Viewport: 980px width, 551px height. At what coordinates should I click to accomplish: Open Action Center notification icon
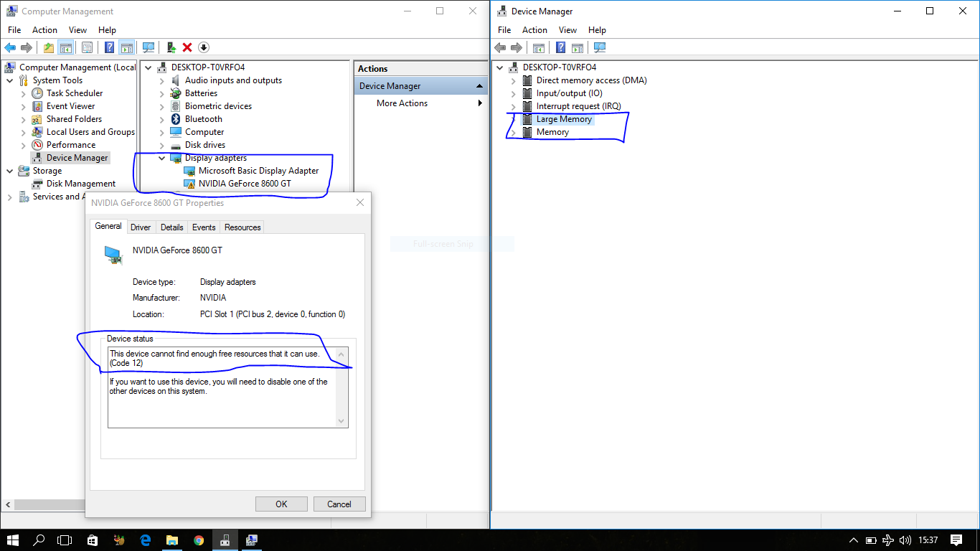(956, 540)
